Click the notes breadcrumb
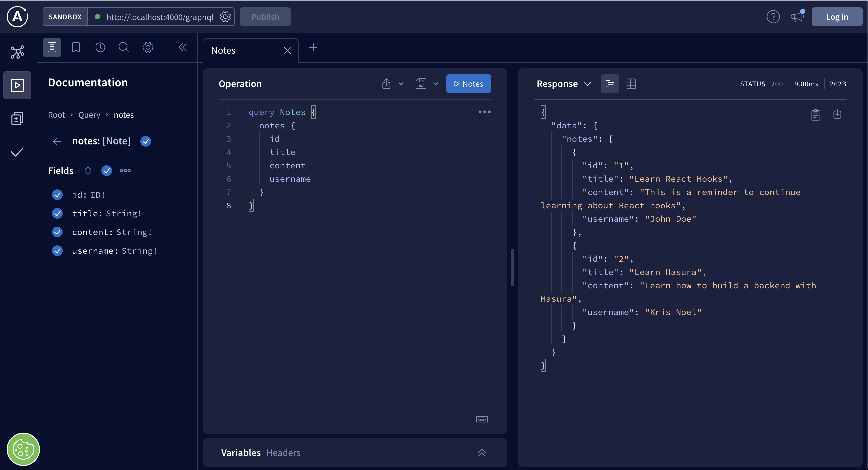The height and width of the screenshot is (470, 868). [124, 115]
